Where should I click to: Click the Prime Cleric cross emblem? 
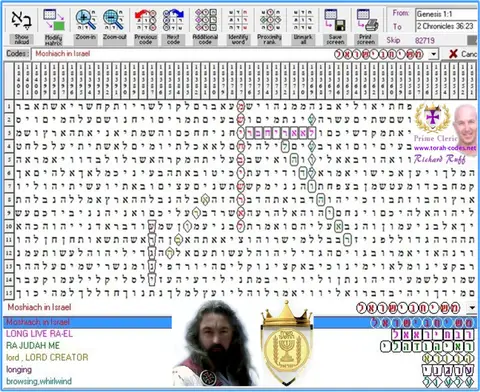point(432,119)
